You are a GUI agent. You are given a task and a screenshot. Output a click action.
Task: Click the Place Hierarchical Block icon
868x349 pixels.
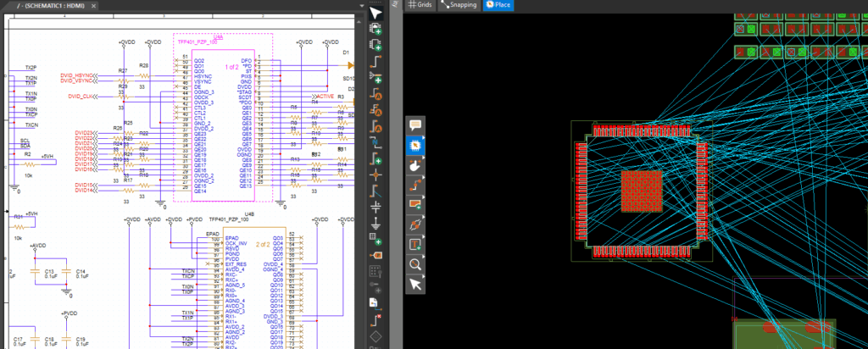376,240
